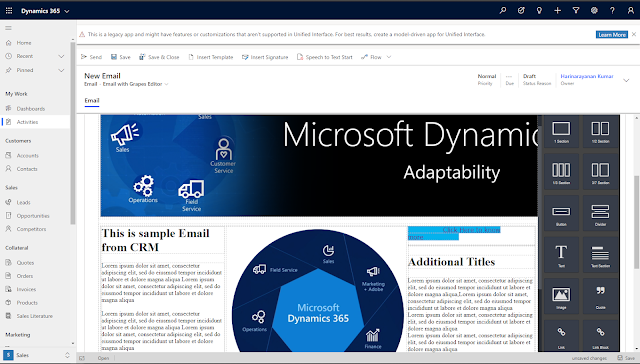Open Activities in sidebar
Viewport: 640px width, 364px height.
point(35,122)
